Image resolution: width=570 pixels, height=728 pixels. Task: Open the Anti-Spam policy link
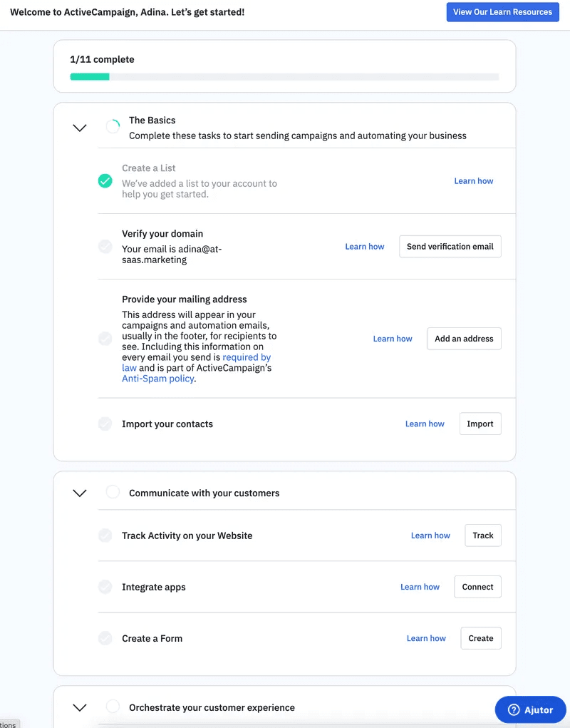click(157, 379)
